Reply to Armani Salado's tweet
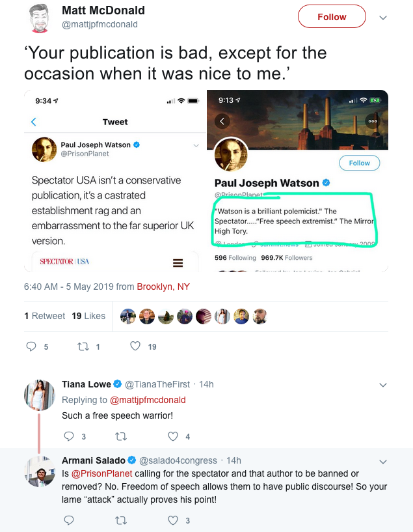 70,520
